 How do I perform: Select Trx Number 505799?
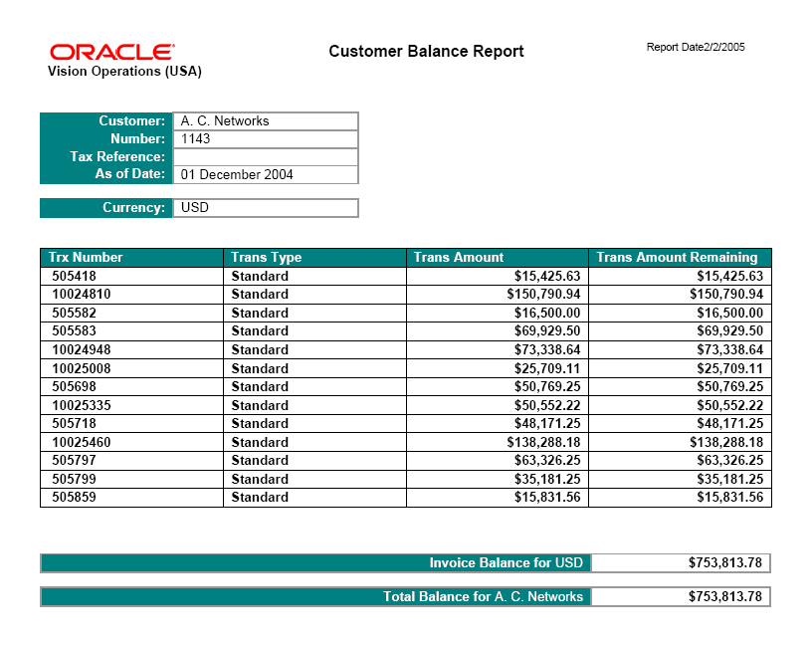(74, 479)
